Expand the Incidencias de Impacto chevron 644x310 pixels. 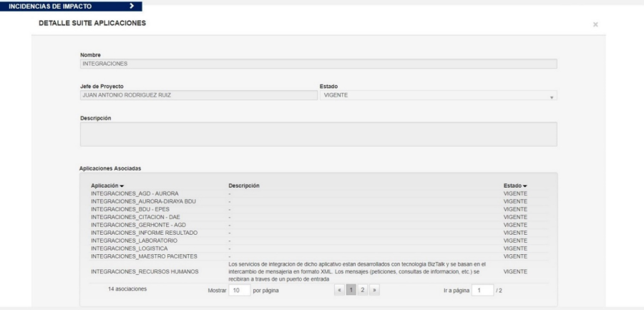132,6
